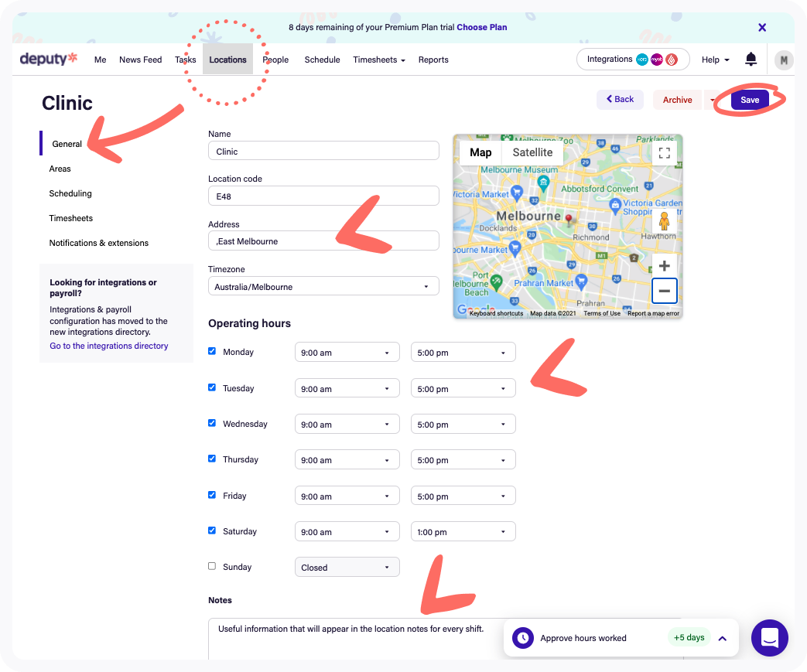
Task: Open the notifications bell icon
Action: click(x=751, y=60)
